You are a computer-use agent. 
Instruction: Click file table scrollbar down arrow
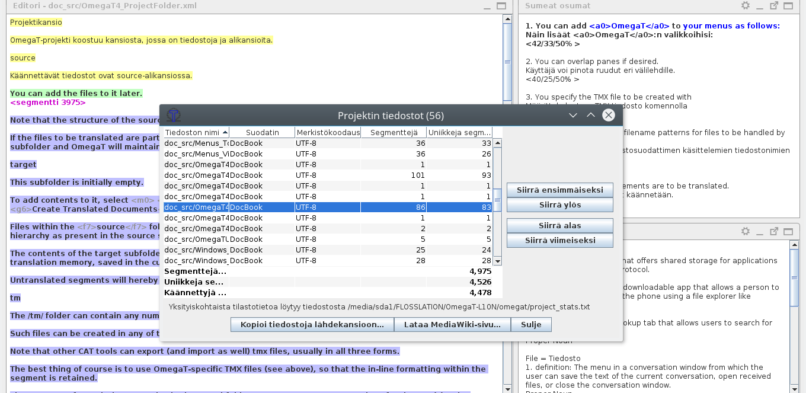[497, 261]
